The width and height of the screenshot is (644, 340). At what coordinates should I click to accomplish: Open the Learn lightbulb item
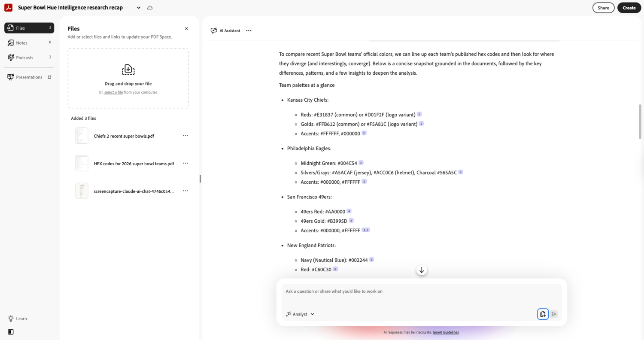(x=18, y=319)
